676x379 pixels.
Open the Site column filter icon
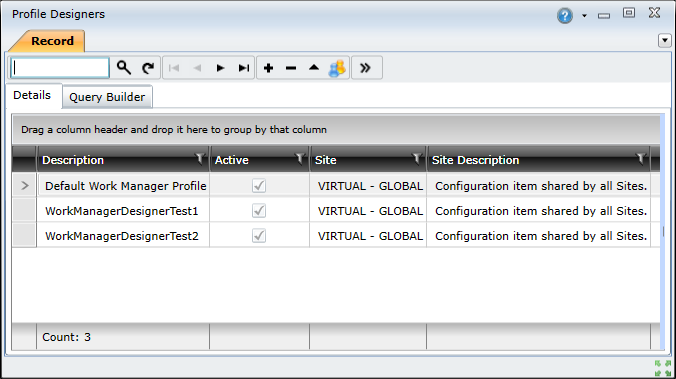pos(416,158)
